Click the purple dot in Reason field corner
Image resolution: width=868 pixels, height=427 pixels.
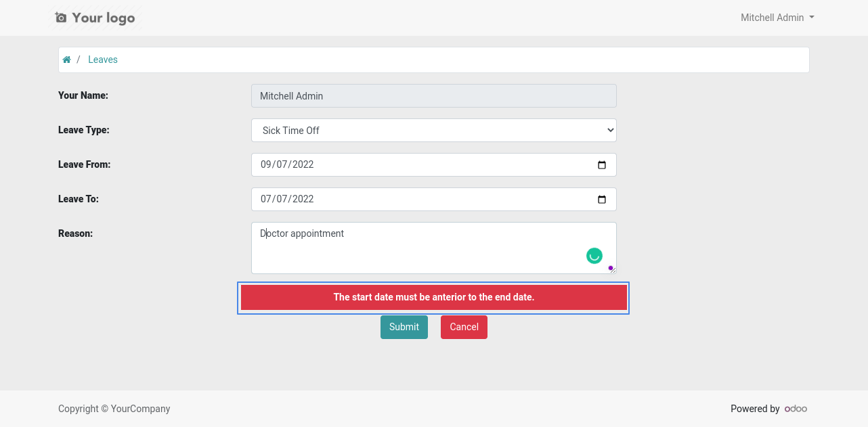pyautogui.click(x=611, y=268)
